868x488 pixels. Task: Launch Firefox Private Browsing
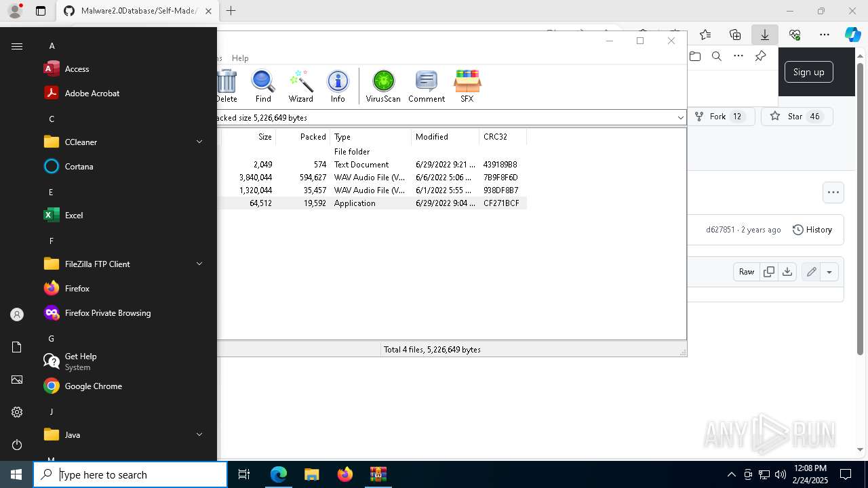pos(125,313)
